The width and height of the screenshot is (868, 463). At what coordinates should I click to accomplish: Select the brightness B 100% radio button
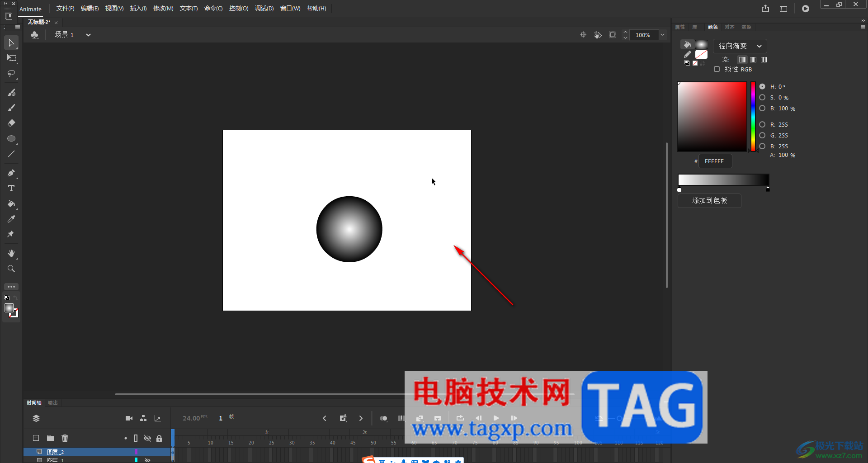click(x=762, y=108)
